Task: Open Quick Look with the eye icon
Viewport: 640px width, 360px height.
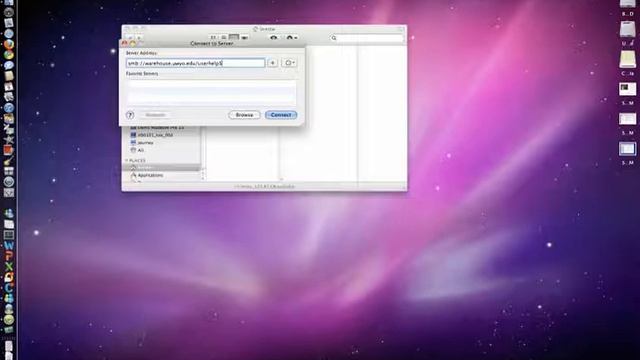Action: point(273,38)
